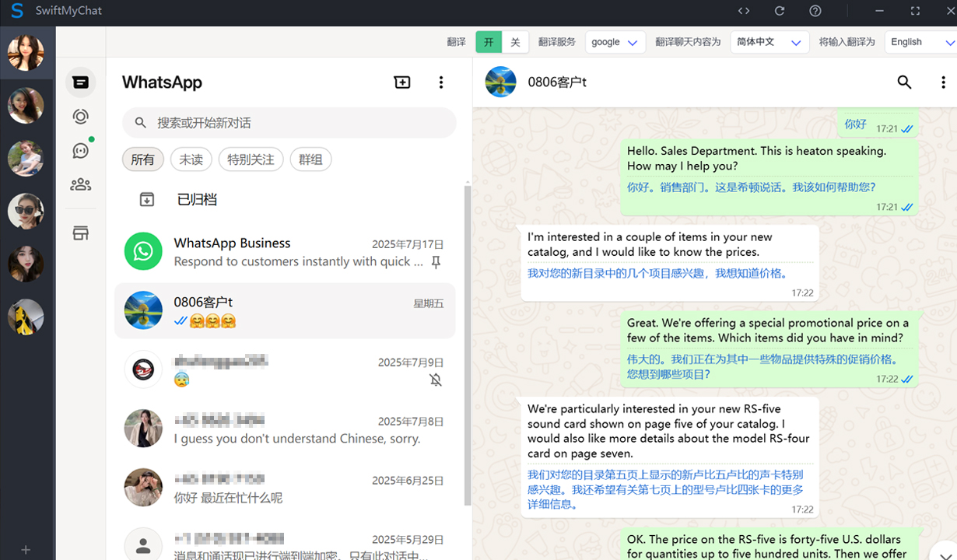Open the WhatsApp Status icon in sidebar
The image size is (957, 560).
tap(80, 117)
